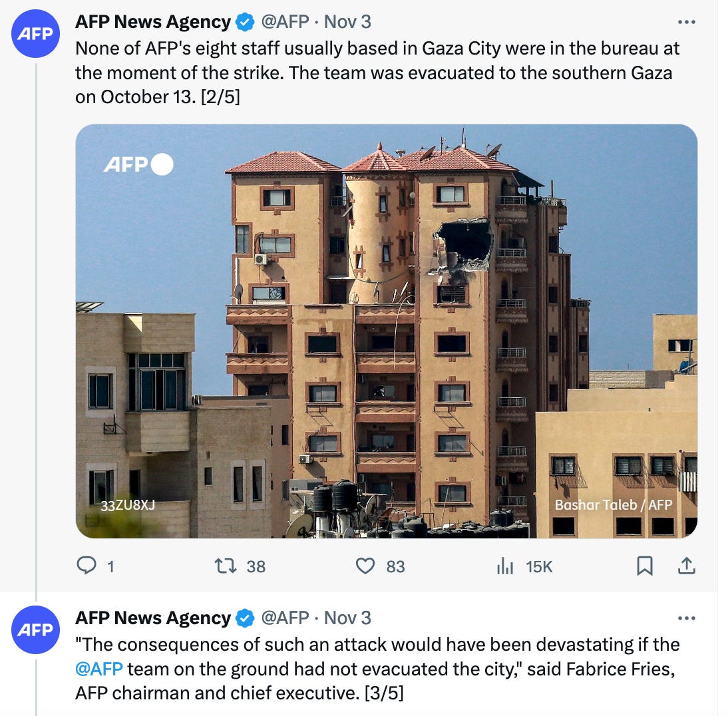Click the AFP avatar on first tweet
The width and height of the screenshot is (728, 716).
pyautogui.click(x=35, y=33)
